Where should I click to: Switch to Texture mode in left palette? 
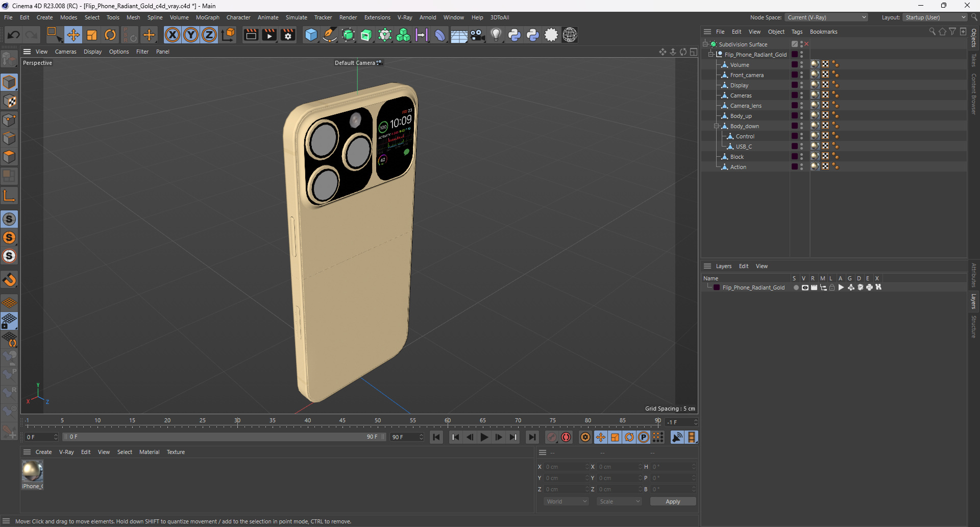(9, 101)
